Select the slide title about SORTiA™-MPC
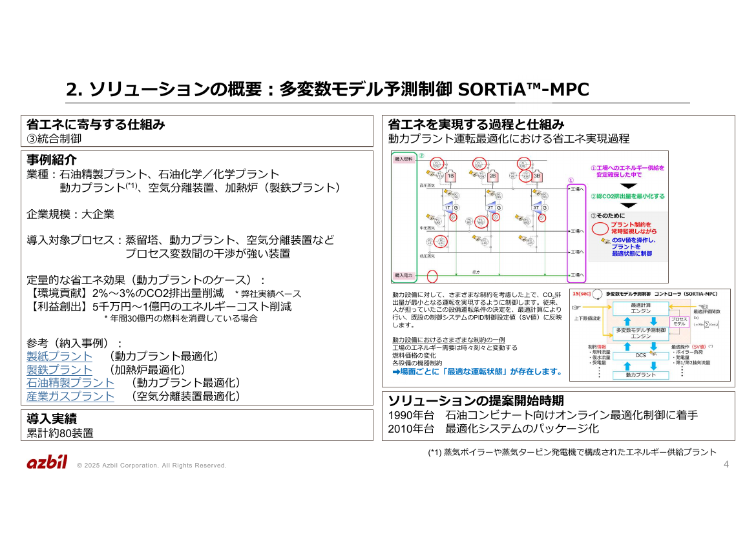Image resolution: width=756 pixels, height=534 pixels. click(328, 89)
